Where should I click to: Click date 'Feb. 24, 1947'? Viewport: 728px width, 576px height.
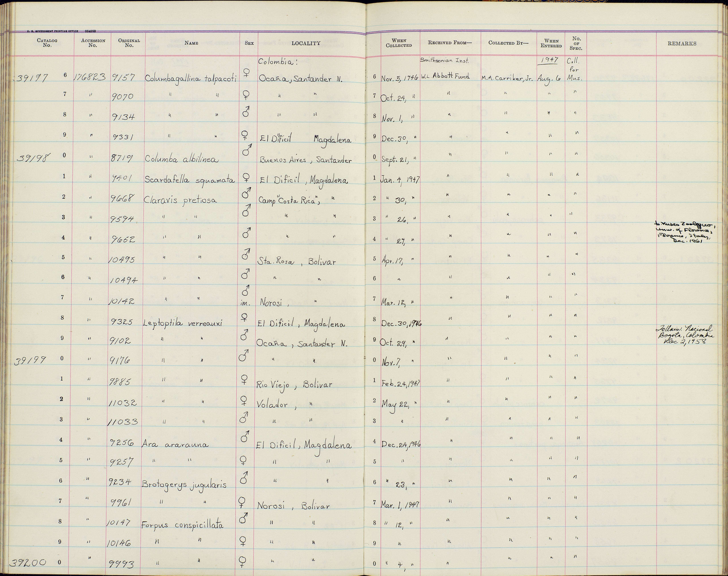pos(401,383)
